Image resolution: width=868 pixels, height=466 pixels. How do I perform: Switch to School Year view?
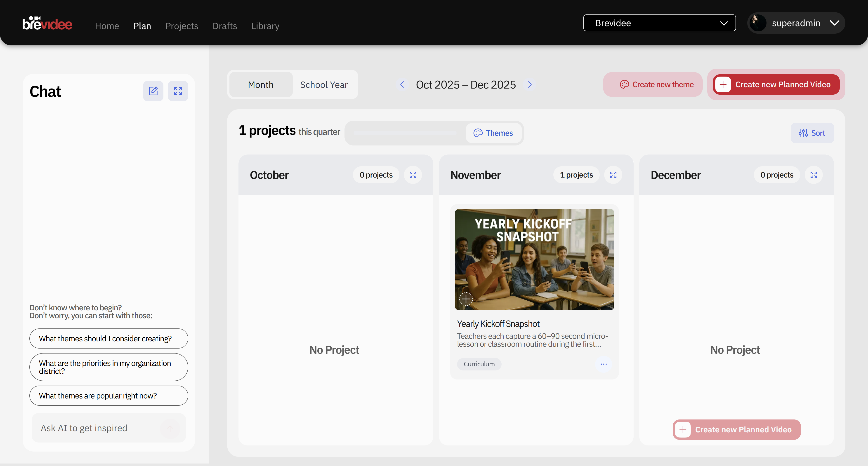click(x=324, y=85)
